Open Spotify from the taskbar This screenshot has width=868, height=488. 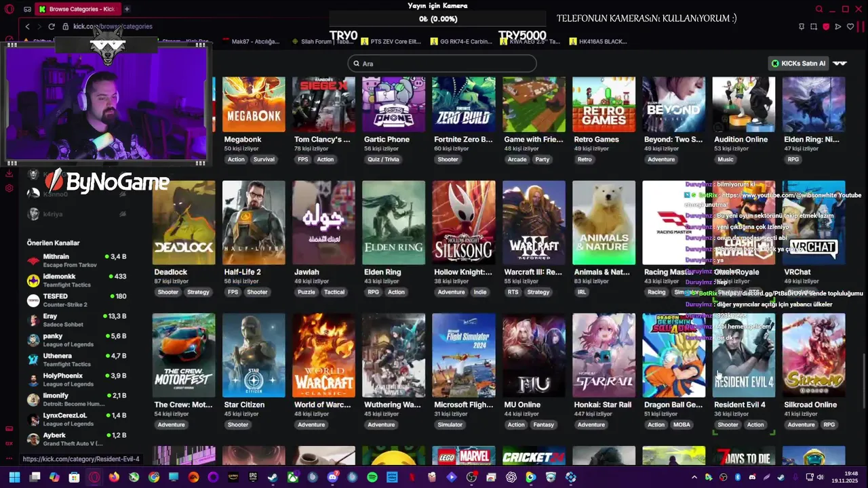pos(372,477)
